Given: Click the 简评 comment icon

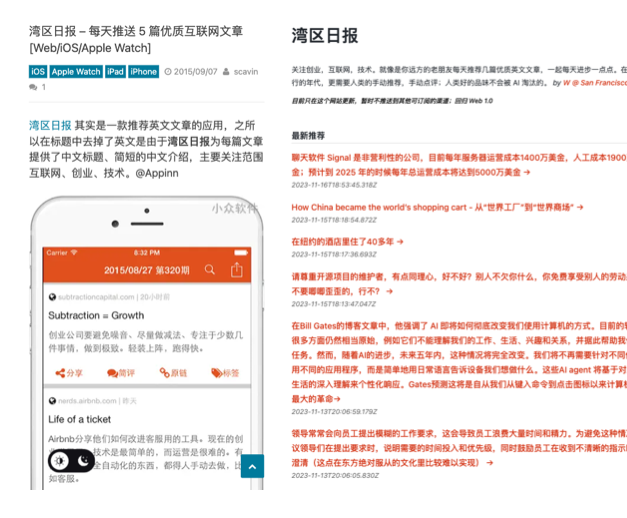Looking at the screenshot, I should click(111, 373).
